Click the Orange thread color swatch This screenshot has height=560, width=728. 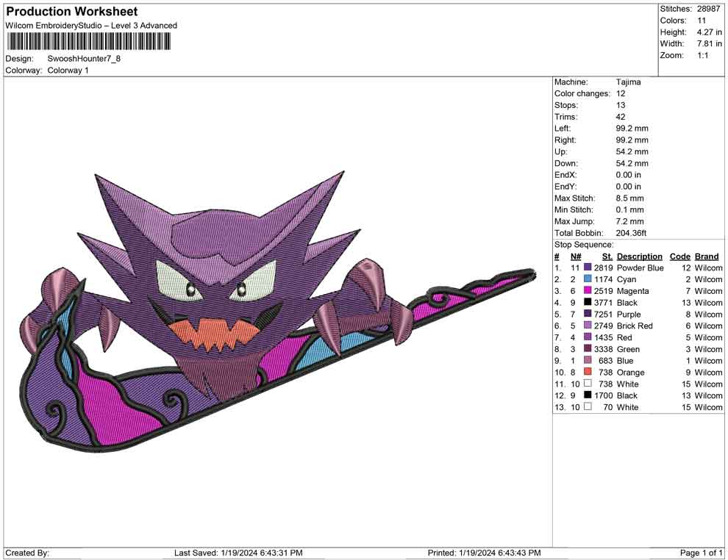(x=588, y=372)
